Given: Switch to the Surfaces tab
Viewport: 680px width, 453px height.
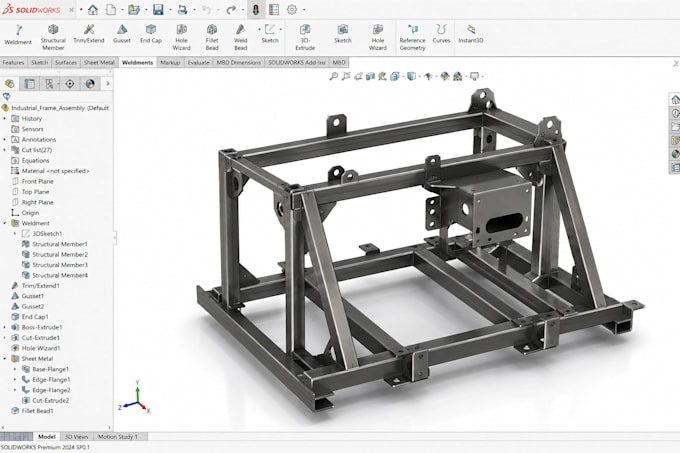Looking at the screenshot, I should pos(66,62).
